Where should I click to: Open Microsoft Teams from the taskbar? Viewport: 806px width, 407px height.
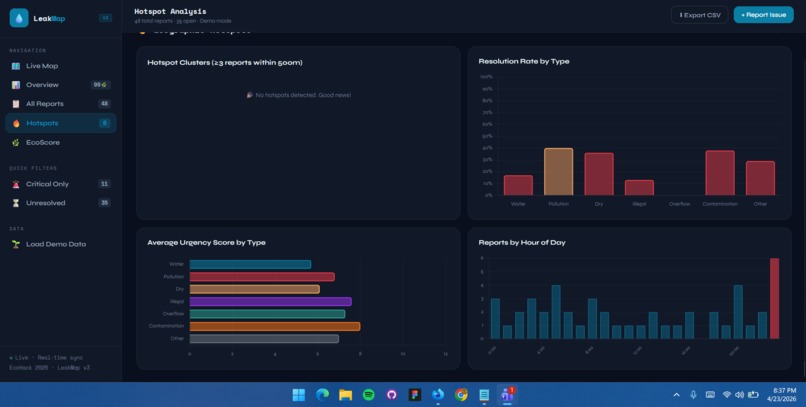click(507, 395)
